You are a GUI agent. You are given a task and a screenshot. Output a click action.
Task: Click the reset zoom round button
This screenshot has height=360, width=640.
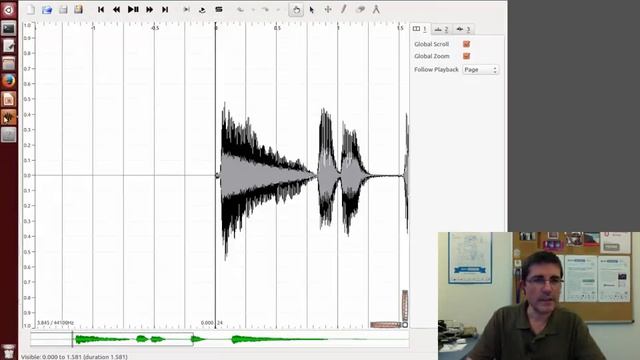(x=405, y=325)
